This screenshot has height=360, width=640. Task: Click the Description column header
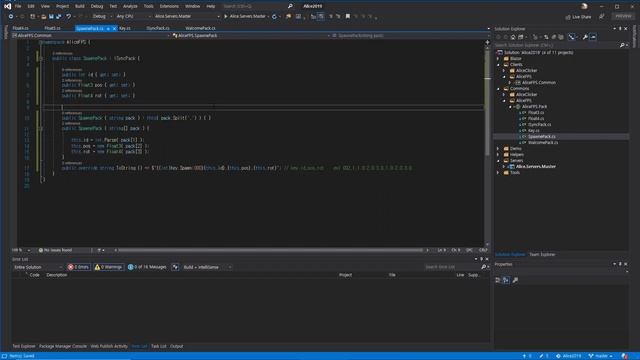(x=57, y=275)
